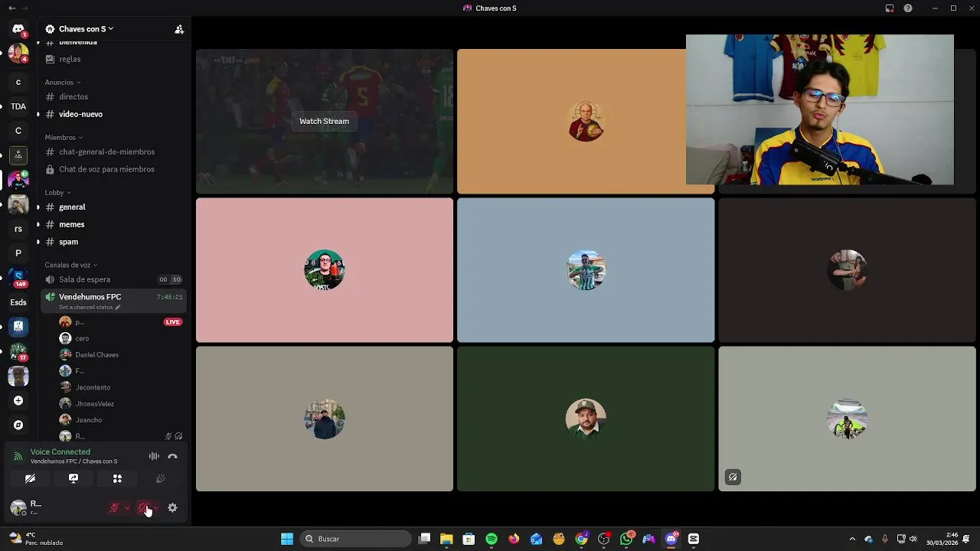This screenshot has width=980, height=551.
Task: Open the general channel
Action: 113,207
